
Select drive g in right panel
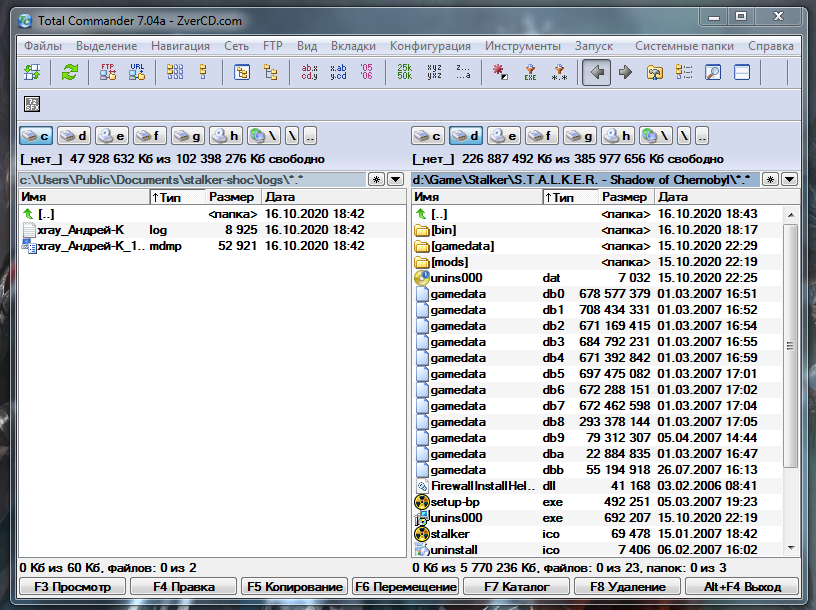click(x=580, y=136)
